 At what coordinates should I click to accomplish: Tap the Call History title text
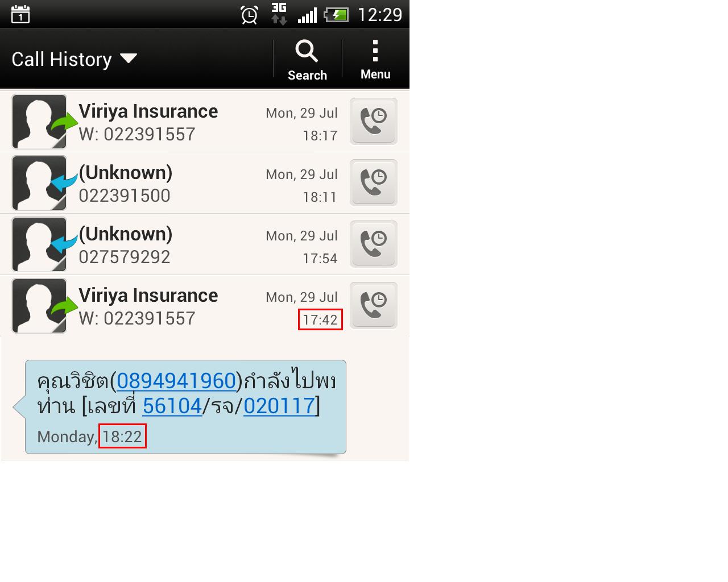coord(61,59)
